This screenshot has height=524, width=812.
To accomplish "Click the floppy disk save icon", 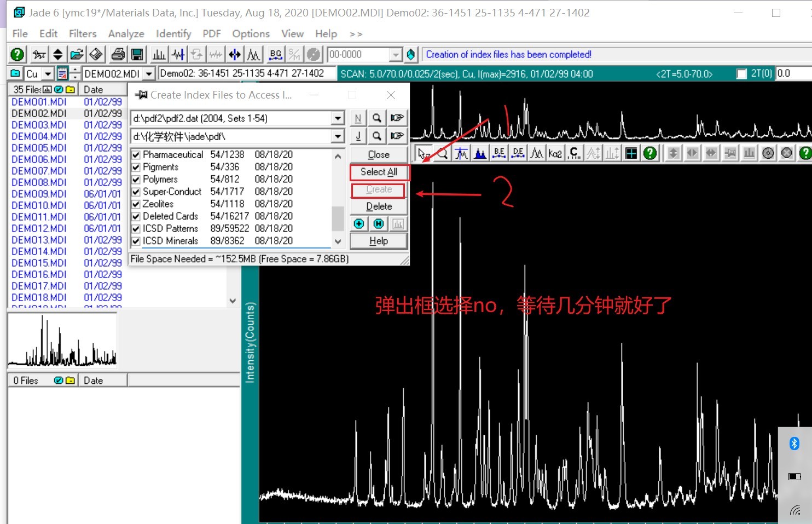I will coord(137,54).
